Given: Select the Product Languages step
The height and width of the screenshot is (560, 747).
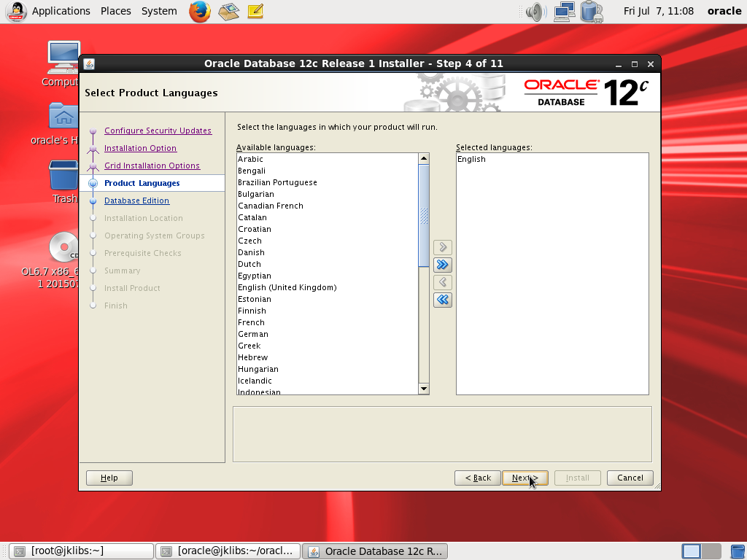Looking at the screenshot, I should (142, 183).
